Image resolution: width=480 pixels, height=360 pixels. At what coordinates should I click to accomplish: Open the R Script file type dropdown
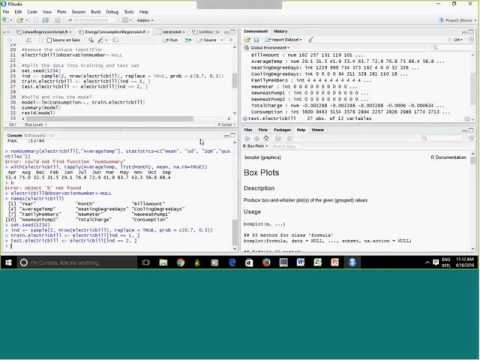tap(225, 124)
